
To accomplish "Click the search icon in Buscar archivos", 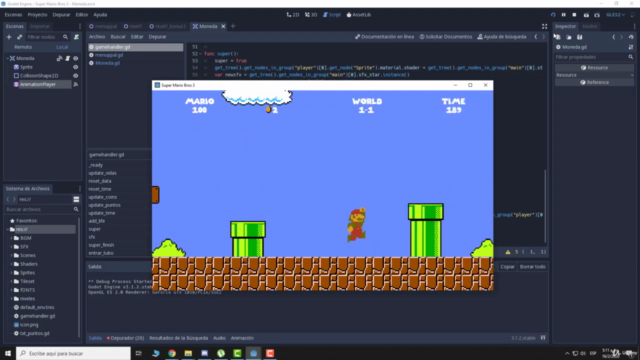I will point(76,209).
